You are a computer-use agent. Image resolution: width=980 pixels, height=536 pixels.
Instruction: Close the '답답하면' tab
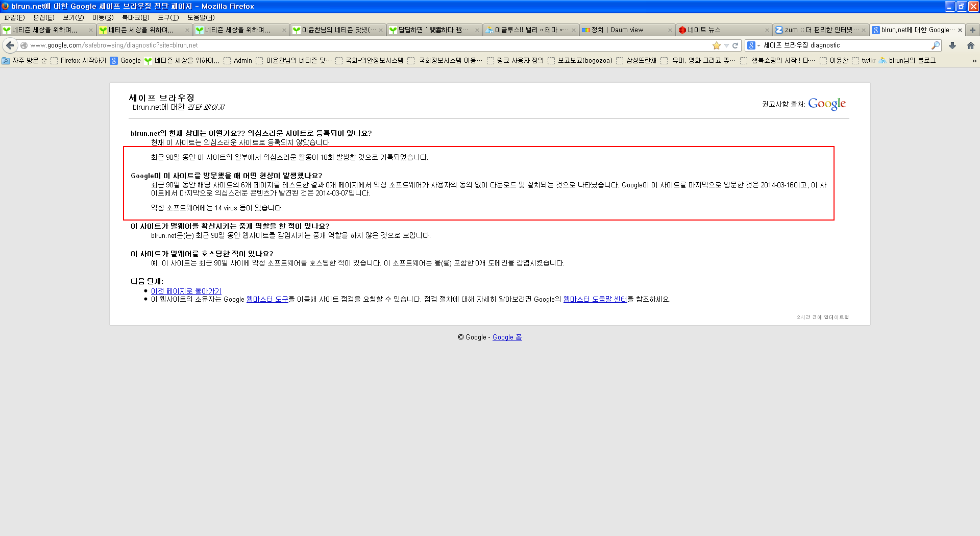(x=477, y=30)
